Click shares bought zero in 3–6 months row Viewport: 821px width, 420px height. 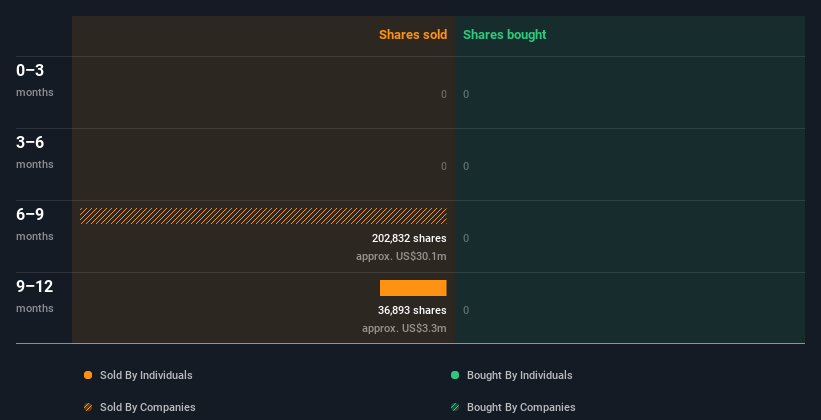[466, 166]
